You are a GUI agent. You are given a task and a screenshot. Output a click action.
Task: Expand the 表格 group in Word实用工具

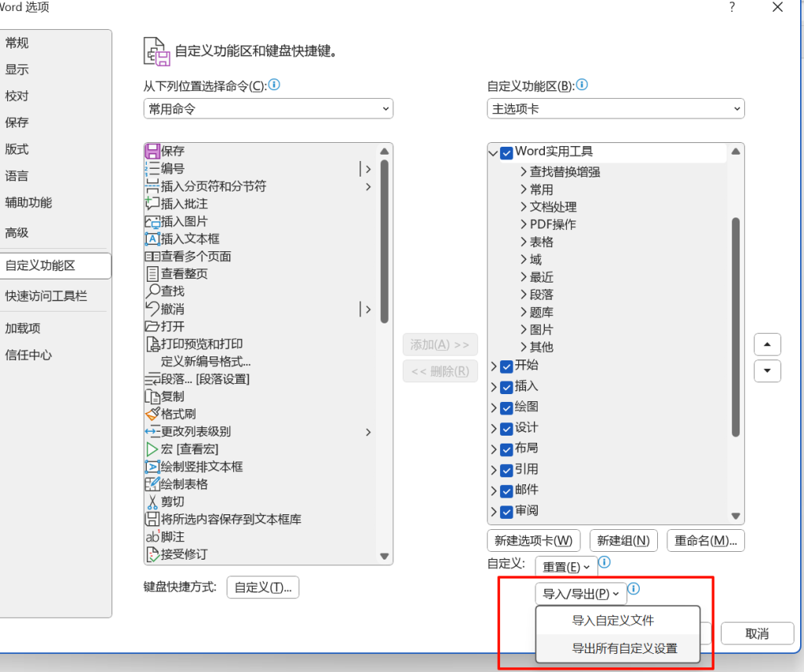click(523, 241)
